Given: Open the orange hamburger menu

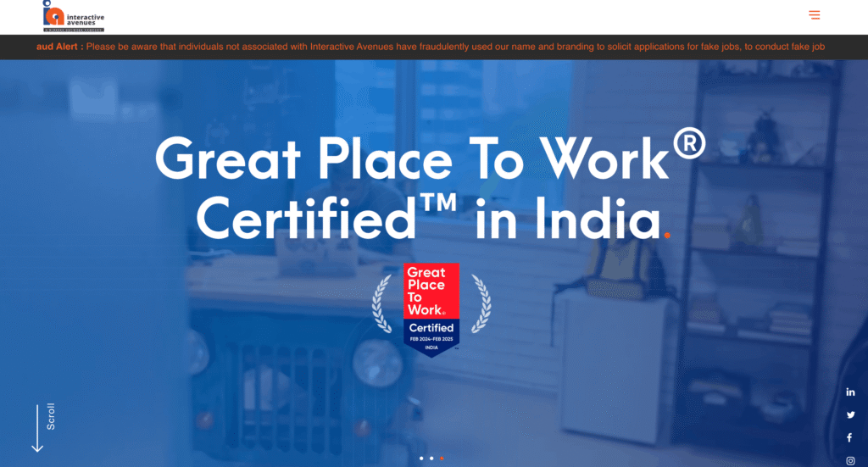Looking at the screenshot, I should [x=814, y=15].
